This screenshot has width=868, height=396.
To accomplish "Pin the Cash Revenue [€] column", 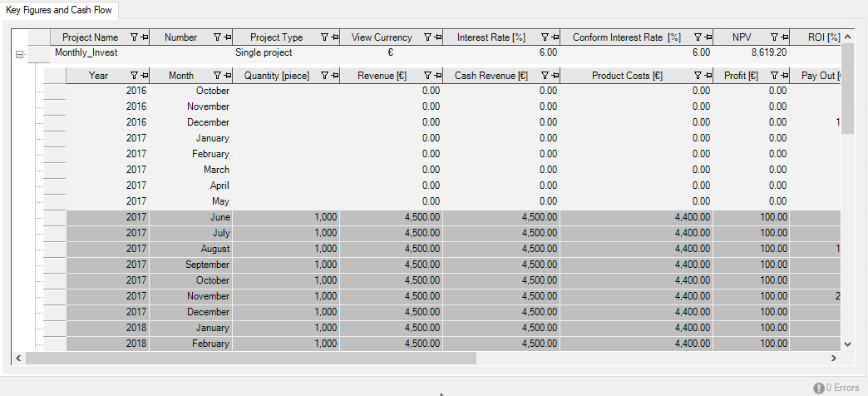I will pyautogui.click(x=554, y=76).
